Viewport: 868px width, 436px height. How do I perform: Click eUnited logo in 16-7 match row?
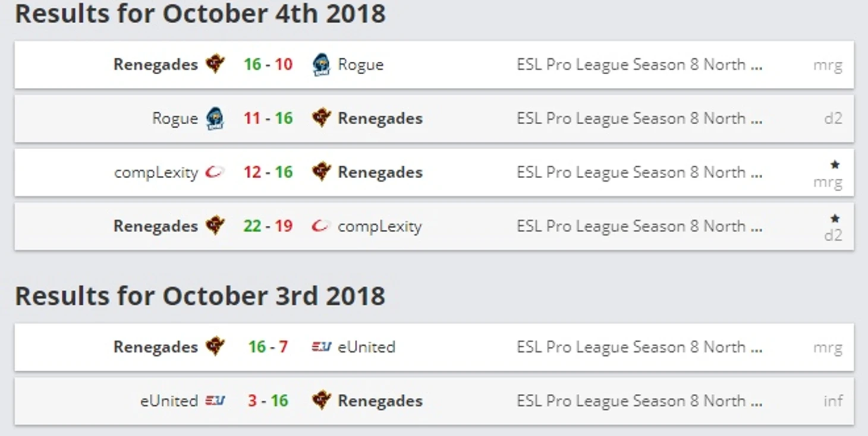point(322,347)
